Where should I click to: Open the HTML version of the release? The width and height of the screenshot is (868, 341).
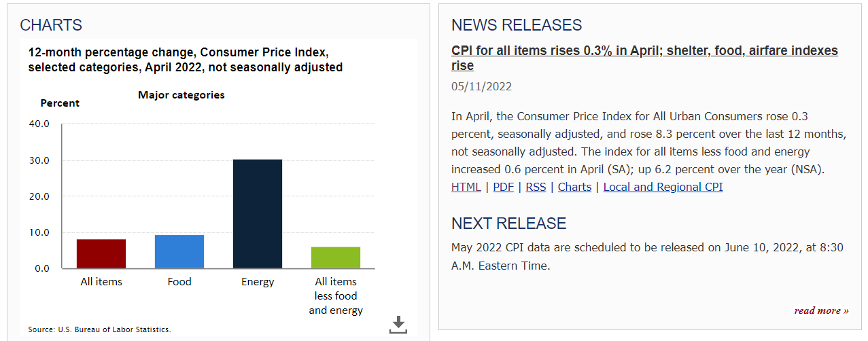pyautogui.click(x=466, y=187)
